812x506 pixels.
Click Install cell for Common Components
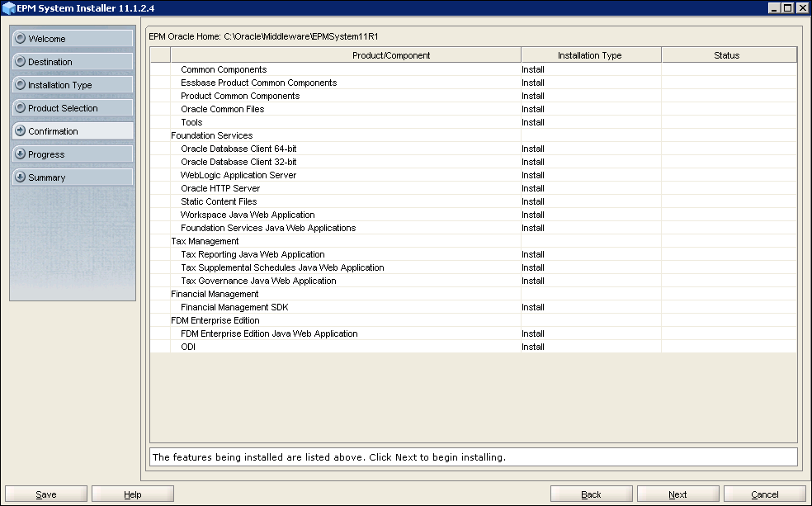[x=591, y=69]
